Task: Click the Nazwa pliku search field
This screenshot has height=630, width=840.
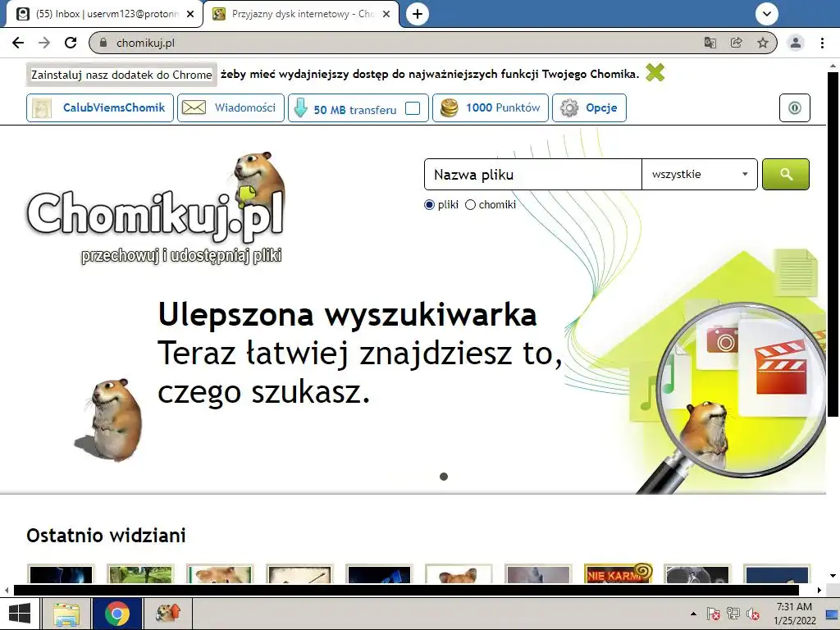Action: pyautogui.click(x=533, y=174)
